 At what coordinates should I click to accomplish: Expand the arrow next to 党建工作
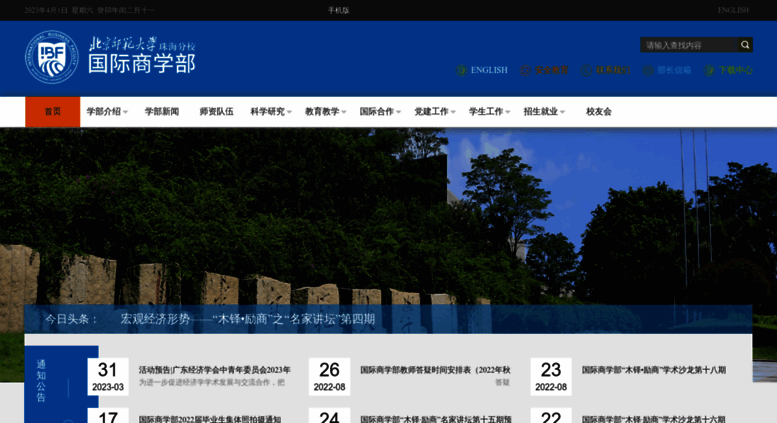click(x=453, y=112)
